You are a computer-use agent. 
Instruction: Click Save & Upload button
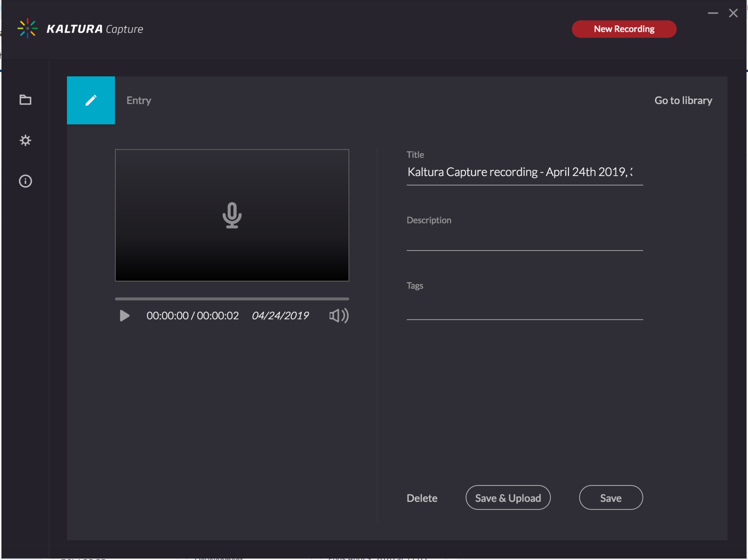point(508,498)
